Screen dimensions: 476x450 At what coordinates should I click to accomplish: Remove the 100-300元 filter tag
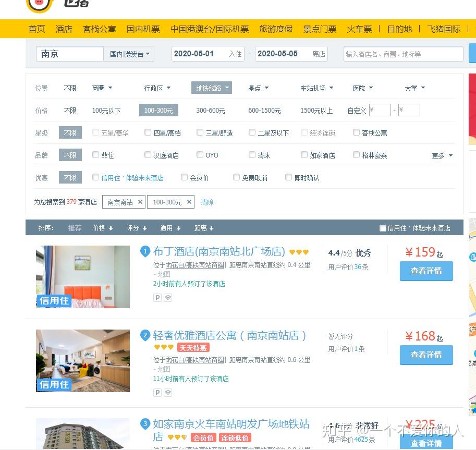click(189, 202)
